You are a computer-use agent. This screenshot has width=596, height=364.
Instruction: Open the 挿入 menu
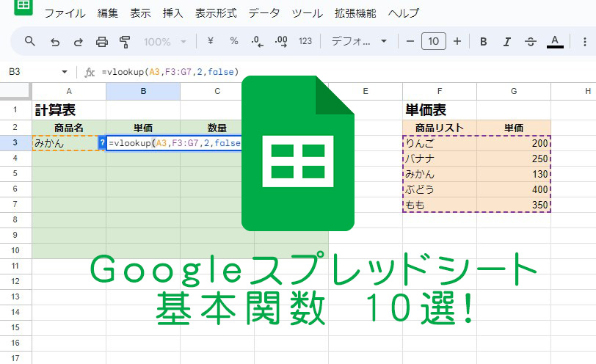pos(173,13)
